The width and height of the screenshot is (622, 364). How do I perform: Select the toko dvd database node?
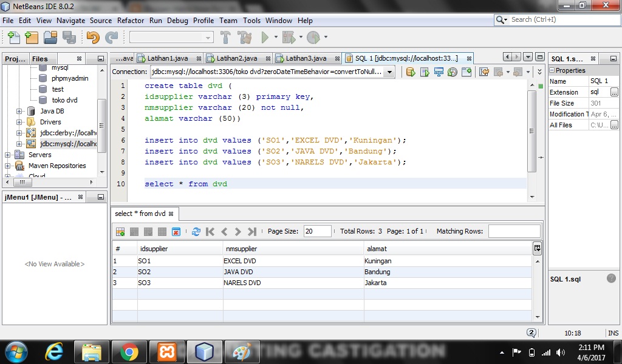pyautogui.click(x=64, y=100)
